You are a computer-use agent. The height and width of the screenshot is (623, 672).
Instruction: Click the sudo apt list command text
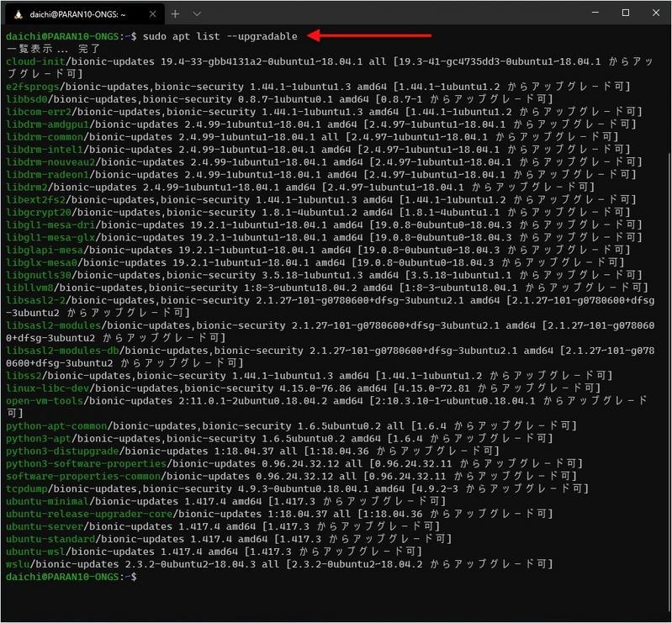click(x=220, y=36)
